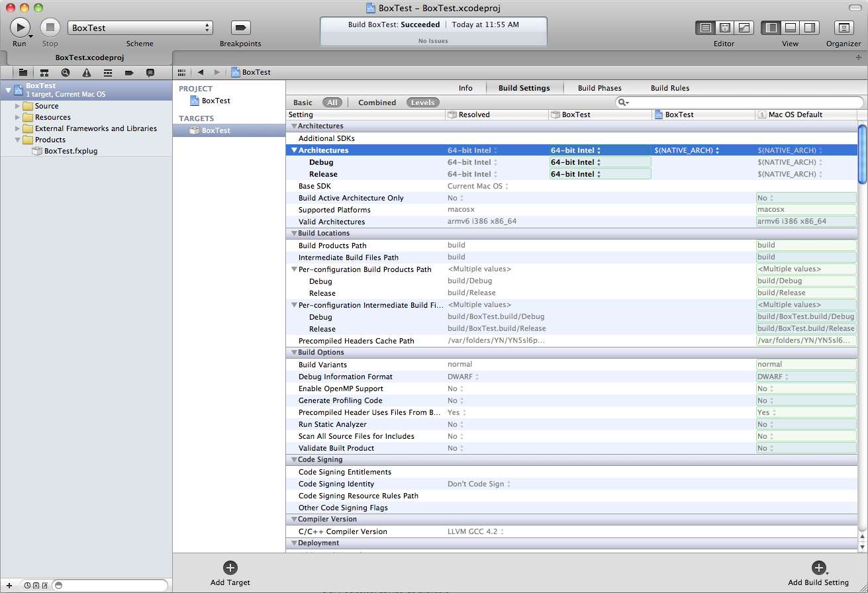Switch to Basic settings filter

point(303,103)
